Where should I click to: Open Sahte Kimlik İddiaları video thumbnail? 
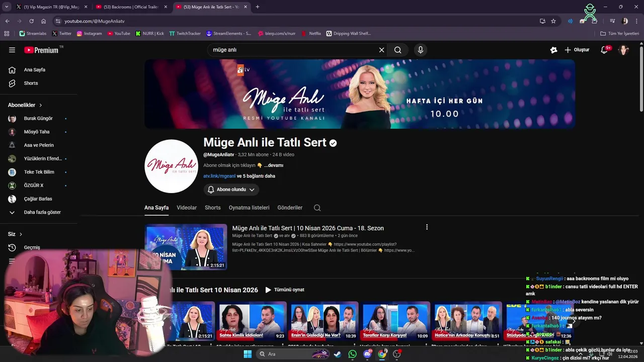tap(251, 321)
